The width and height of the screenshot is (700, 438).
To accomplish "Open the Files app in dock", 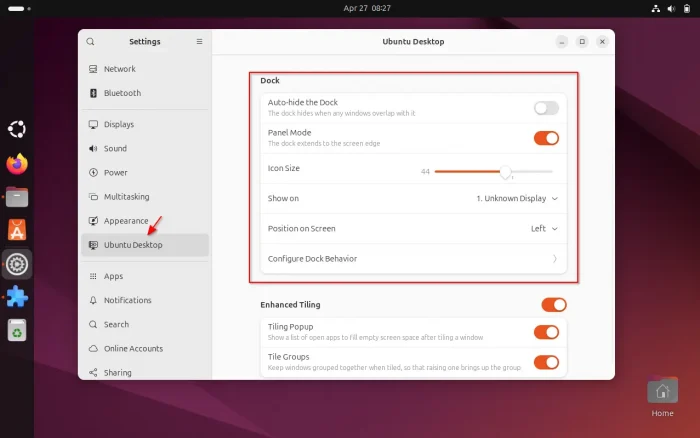I will pyautogui.click(x=17, y=197).
